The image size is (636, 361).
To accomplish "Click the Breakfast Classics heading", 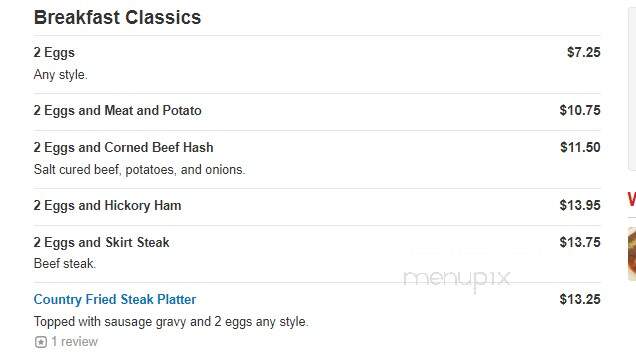I will click(x=117, y=17).
